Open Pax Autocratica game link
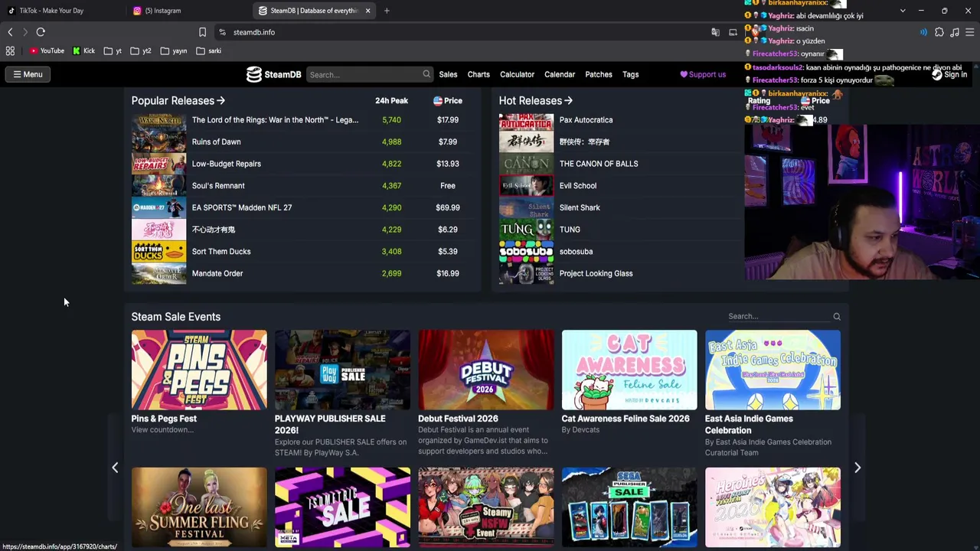The image size is (980, 551). tap(586, 120)
